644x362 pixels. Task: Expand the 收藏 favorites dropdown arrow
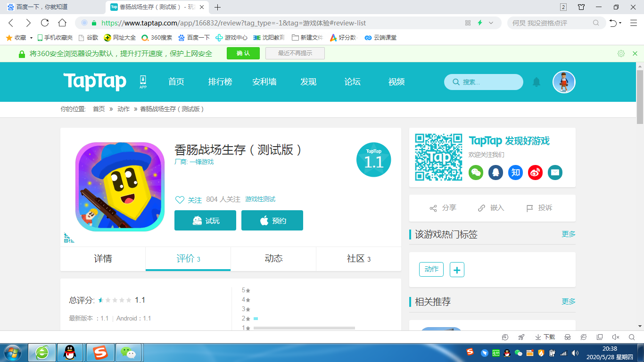31,38
